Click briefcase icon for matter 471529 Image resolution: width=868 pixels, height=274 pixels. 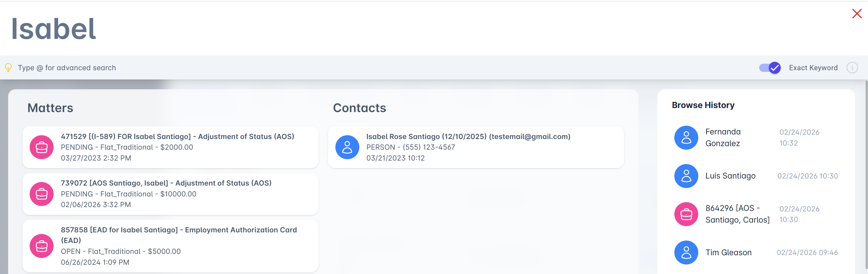pos(41,147)
